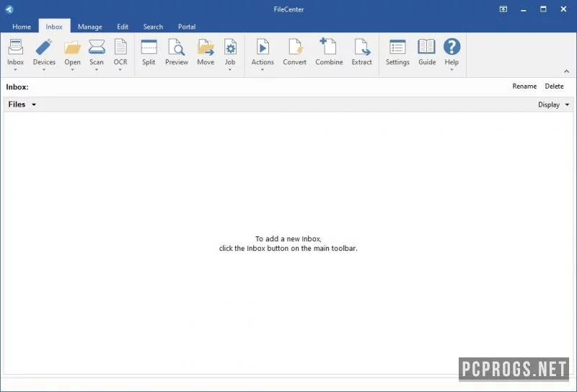Click the Help question mark icon

(x=452, y=47)
